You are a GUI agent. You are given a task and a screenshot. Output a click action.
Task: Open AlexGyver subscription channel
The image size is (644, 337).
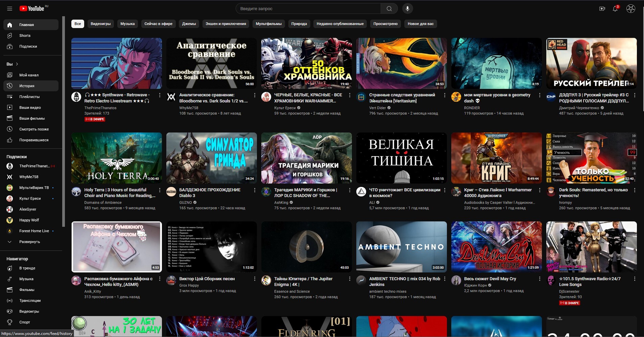[31, 209]
